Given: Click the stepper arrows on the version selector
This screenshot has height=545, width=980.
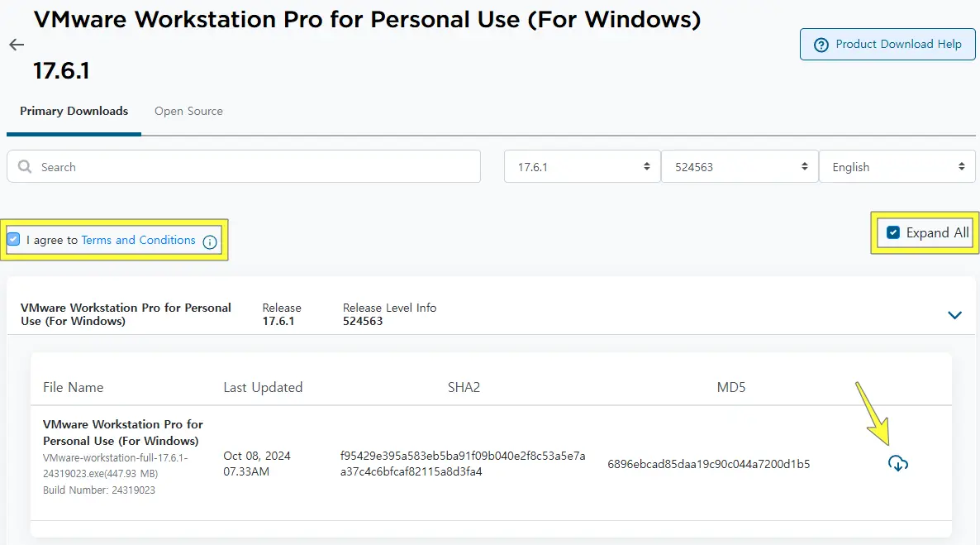Looking at the screenshot, I should 649,166.
